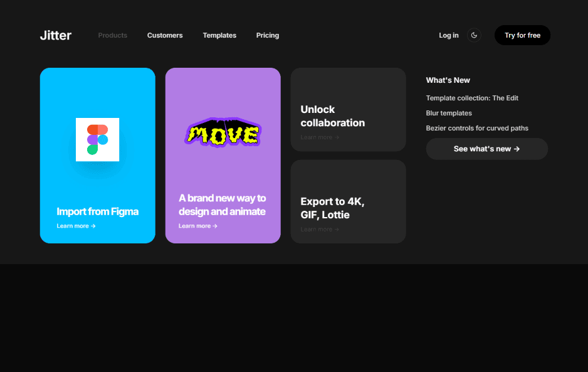
Task: Click the Jitter logo
Action: [x=56, y=36]
